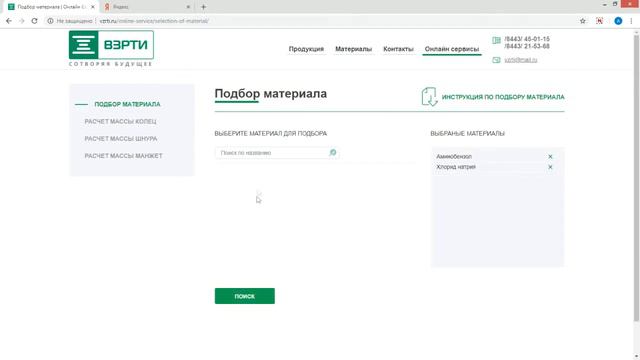The width and height of the screenshot is (640, 360).
Task: Close the Яндекс tab
Action: coord(188,7)
